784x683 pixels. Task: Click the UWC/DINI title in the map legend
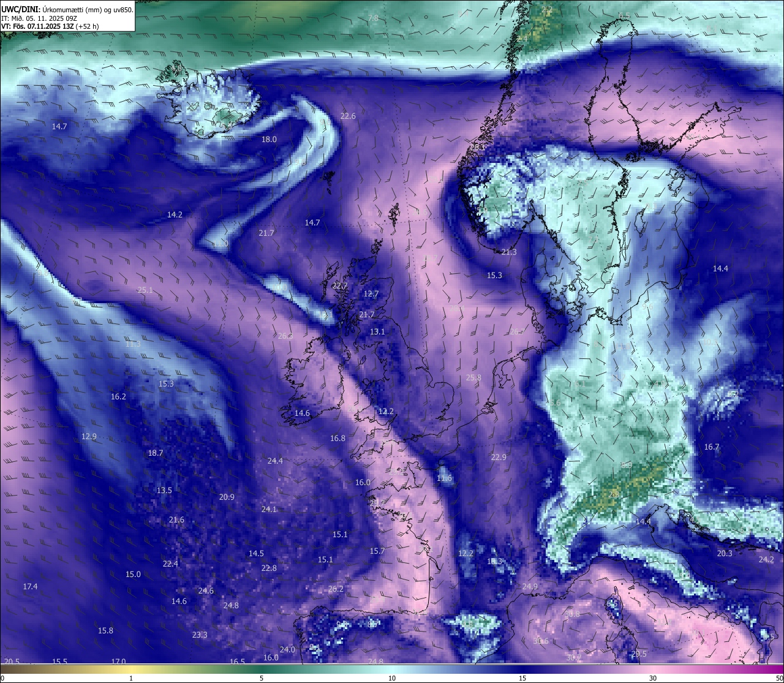click(21, 9)
